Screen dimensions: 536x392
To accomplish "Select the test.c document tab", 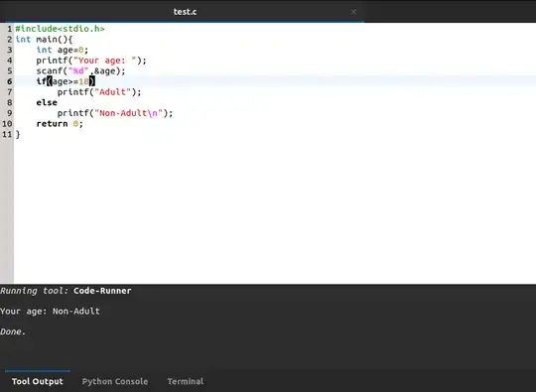I will click(x=185, y=12).
